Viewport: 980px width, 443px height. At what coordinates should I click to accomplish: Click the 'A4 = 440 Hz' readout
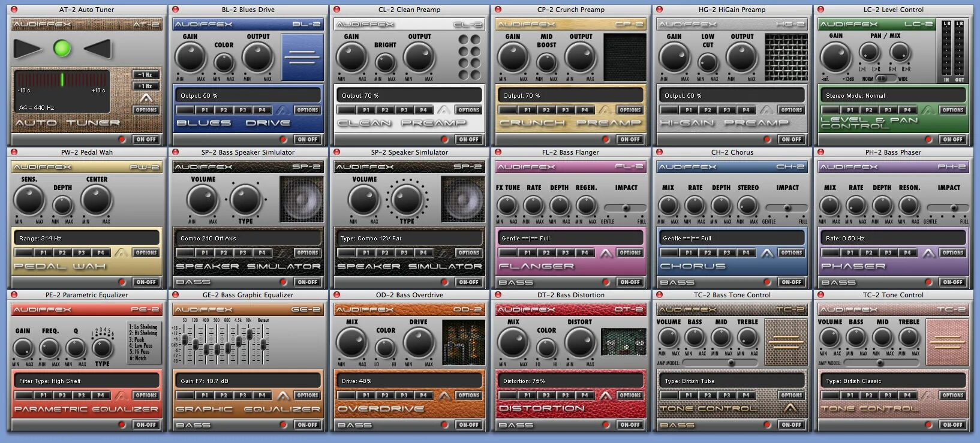coord(37,108)
